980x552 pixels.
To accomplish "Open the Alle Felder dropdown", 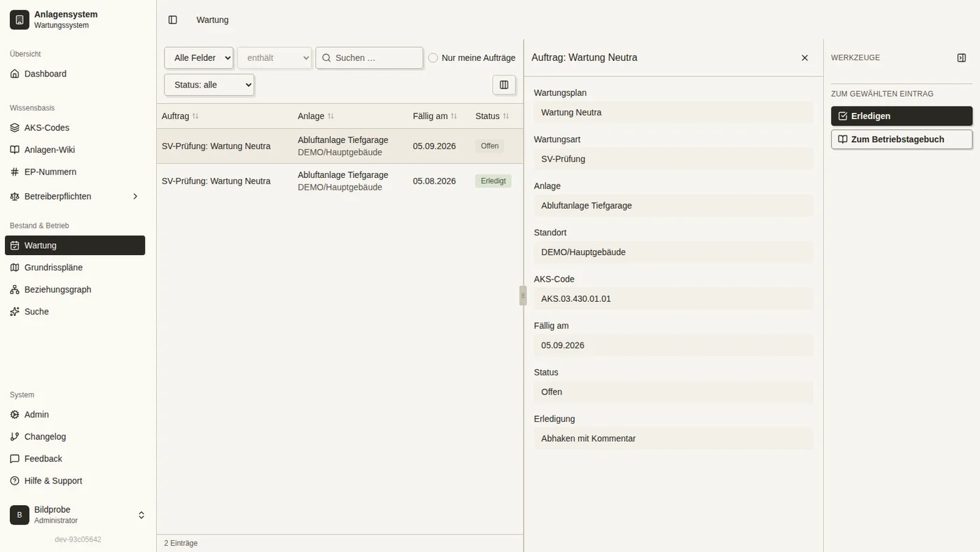I will 199,58.
